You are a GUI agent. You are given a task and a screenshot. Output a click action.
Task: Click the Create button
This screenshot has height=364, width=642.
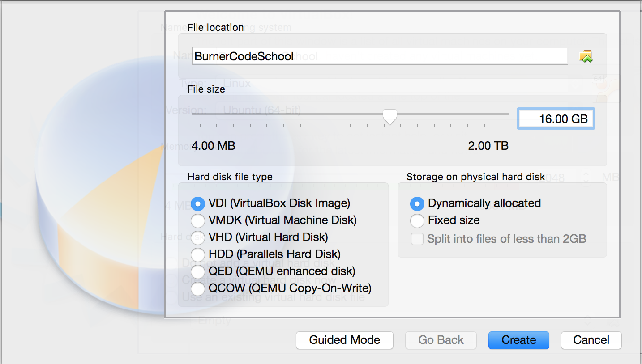point(519,340)
